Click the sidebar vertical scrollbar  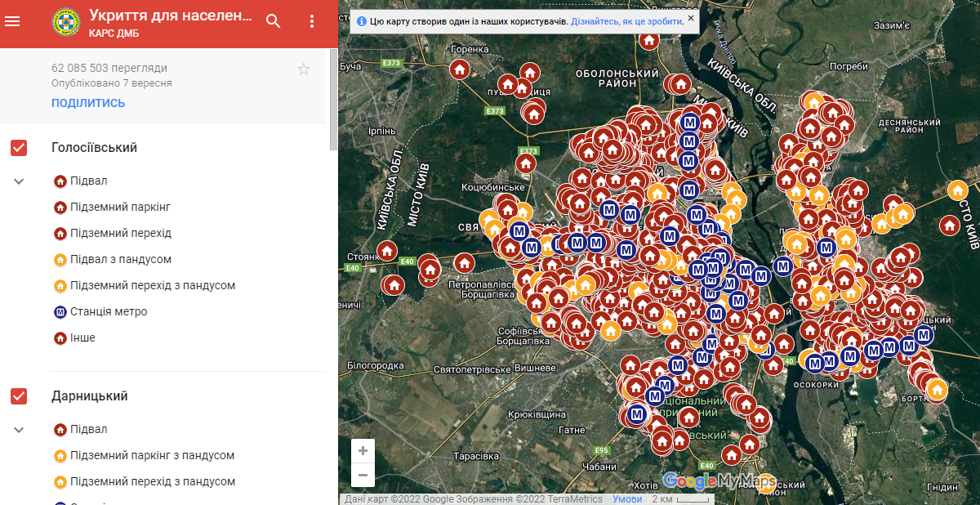[333, 99]
